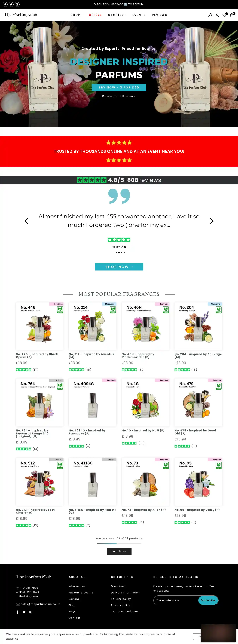Click the search magnifier icon

pos(210,15)
